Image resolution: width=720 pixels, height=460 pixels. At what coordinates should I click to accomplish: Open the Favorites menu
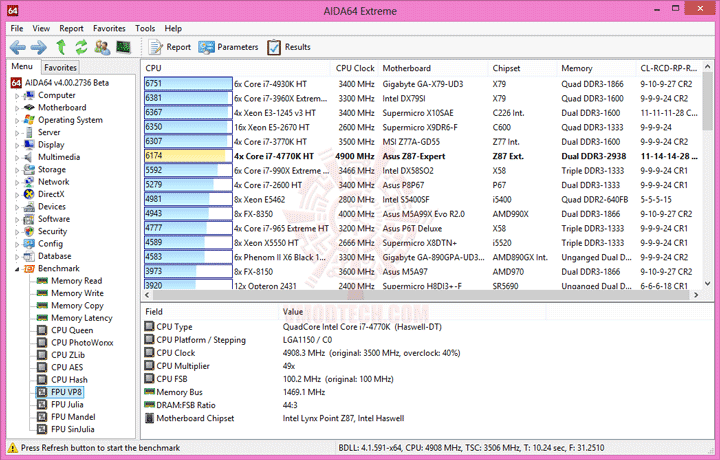[109, 28]
